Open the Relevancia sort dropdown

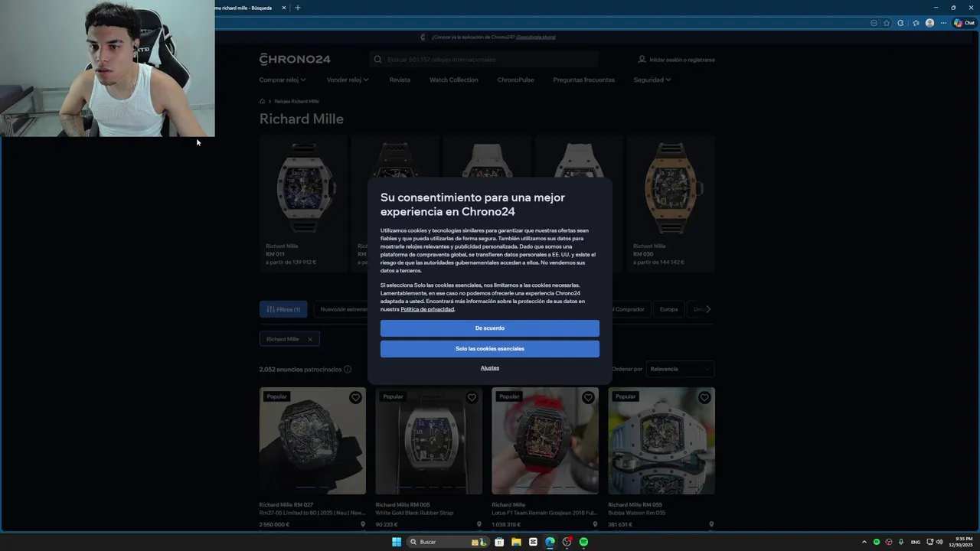(680, 369)
